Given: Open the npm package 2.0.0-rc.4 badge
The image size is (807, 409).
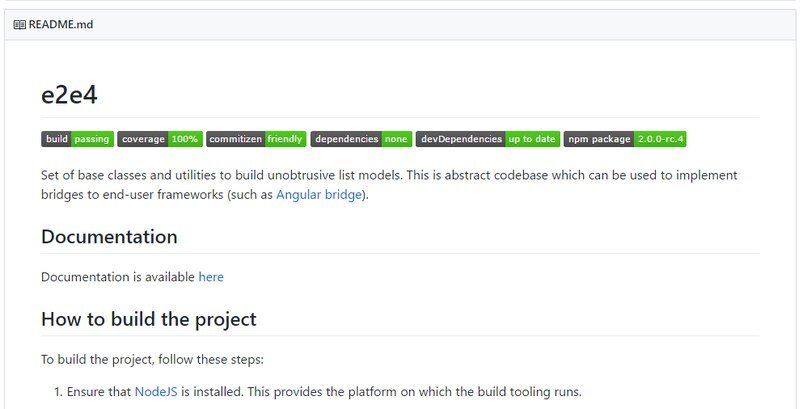Looking at the screenshot, I should tap(626, 139).
